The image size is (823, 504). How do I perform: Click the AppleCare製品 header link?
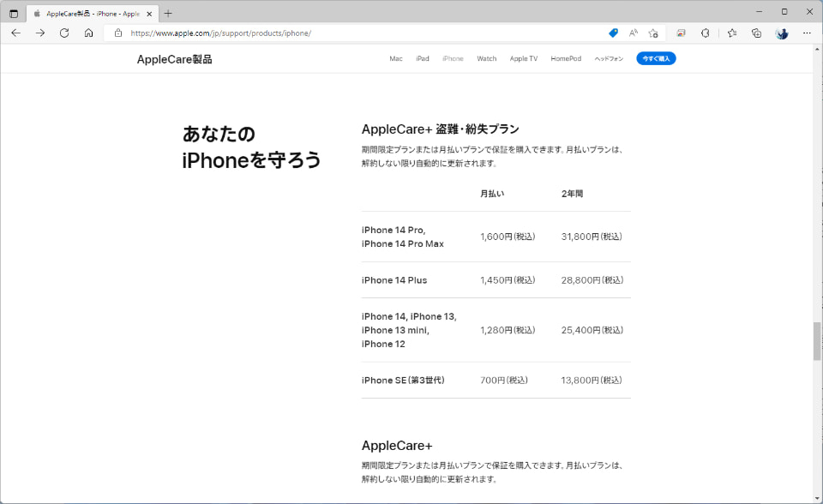(174, 58)
